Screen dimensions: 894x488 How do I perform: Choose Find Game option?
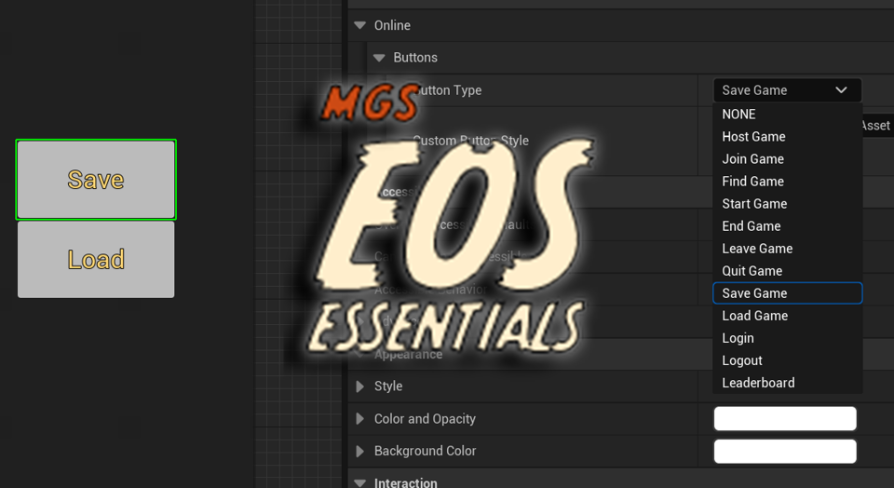point(787,181)
